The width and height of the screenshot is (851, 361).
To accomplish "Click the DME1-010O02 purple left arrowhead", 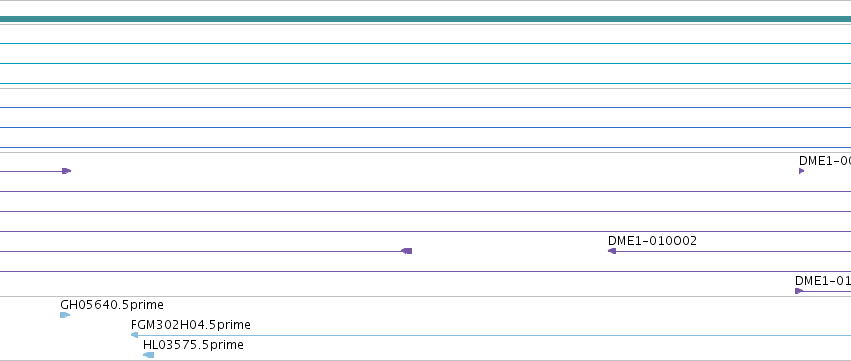I will point(612,251).
